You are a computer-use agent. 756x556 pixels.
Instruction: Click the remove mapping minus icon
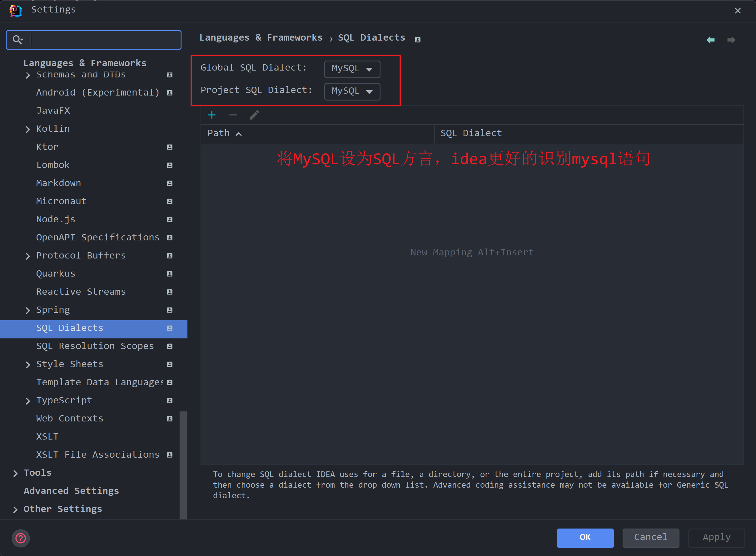tap(233, 115)
